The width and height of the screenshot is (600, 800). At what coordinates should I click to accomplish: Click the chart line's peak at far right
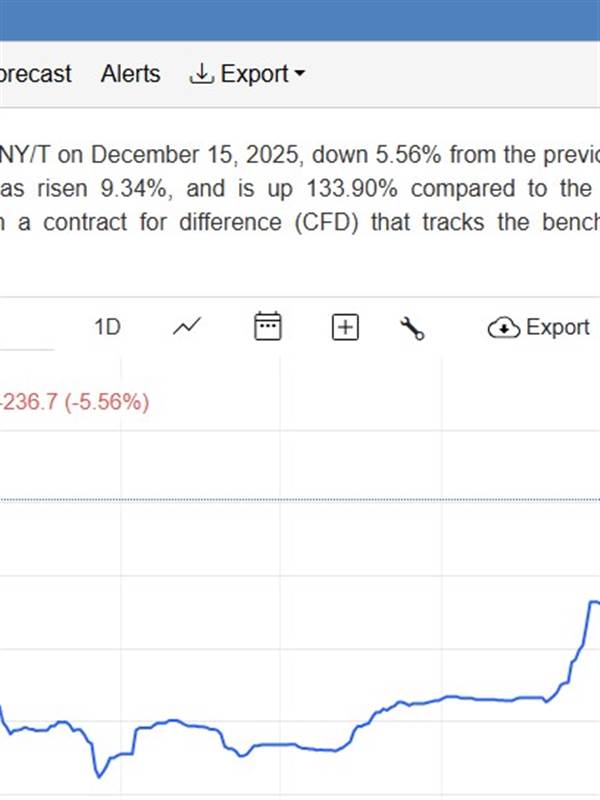coord(593,602)
